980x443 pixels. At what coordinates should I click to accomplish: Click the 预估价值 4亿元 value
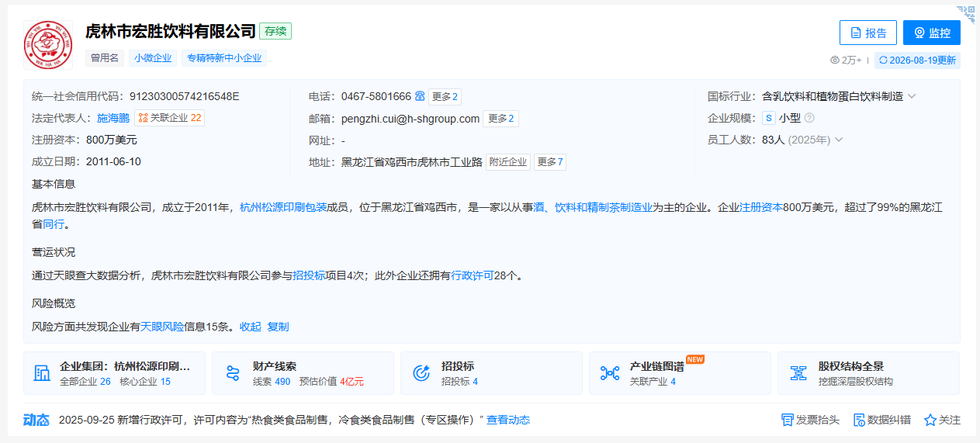(x=332, y=381)
